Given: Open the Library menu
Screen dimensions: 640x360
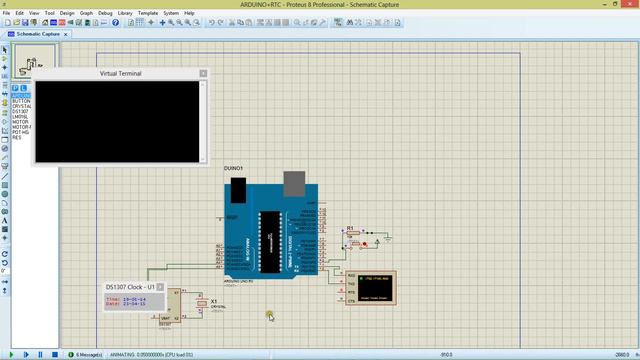Looking at the screenshot, I should pos(125,13).
